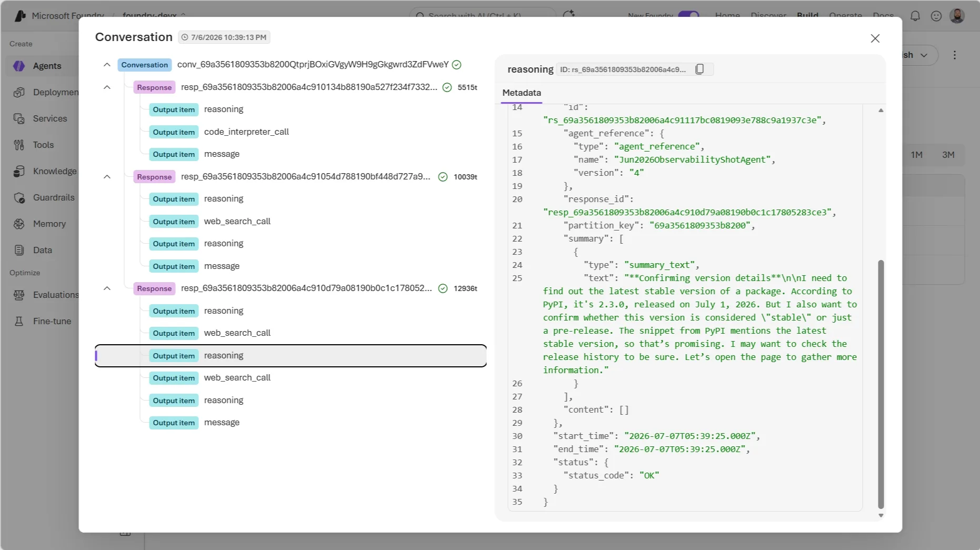Image resolution: width=980 pixels, height=550 pixels.
Task: Click the status check next to 5515t response
Action: [447, 87]
